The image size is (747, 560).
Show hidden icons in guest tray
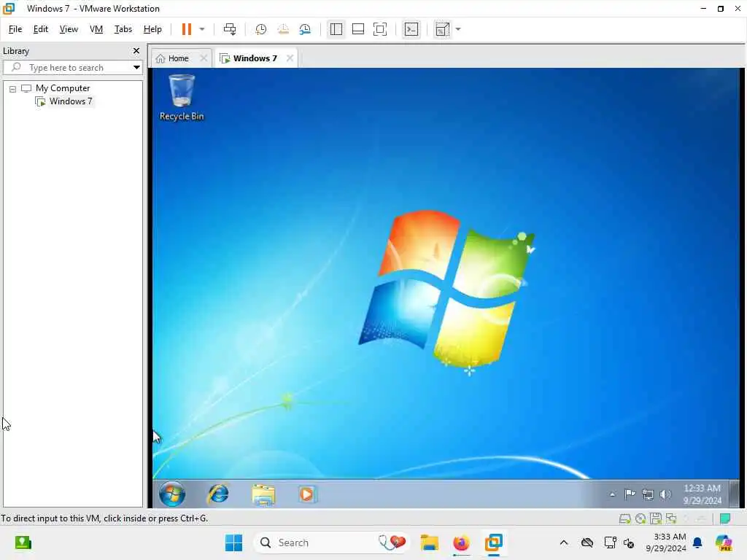click(612, 494)
